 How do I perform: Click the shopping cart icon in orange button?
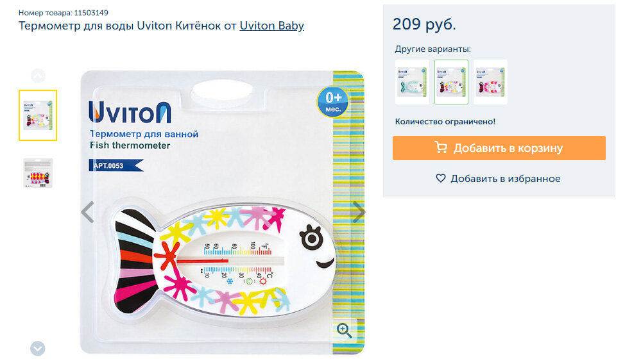[x=441, y=148]
